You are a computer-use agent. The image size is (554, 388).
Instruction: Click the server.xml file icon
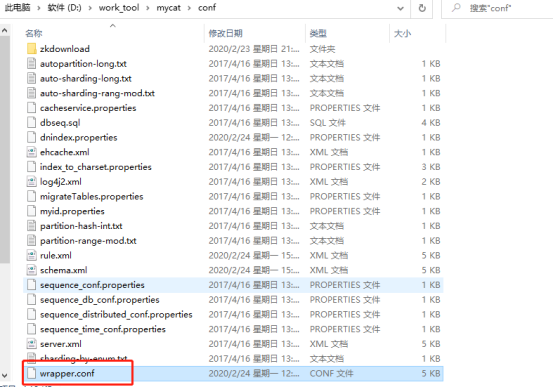pos(31,344)
